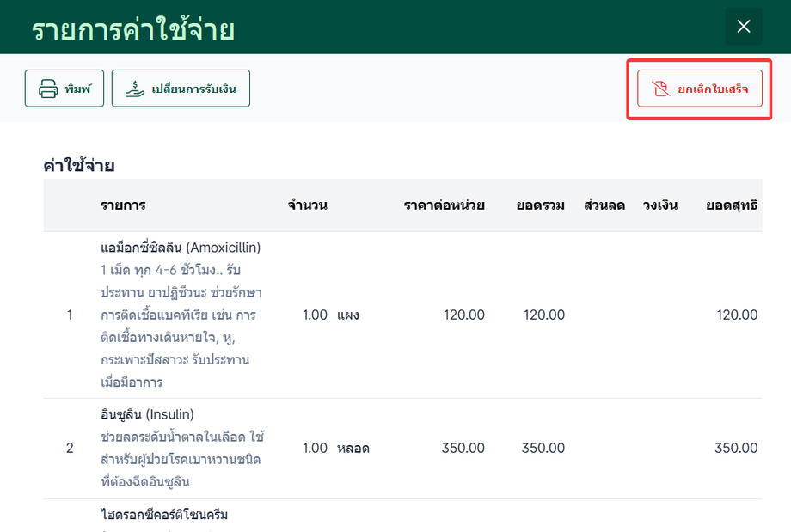Click the แผง unit in the Amoxicillin row
This screenshot has height=532, width=791.
pyautogui.click(x=348, y=315)
